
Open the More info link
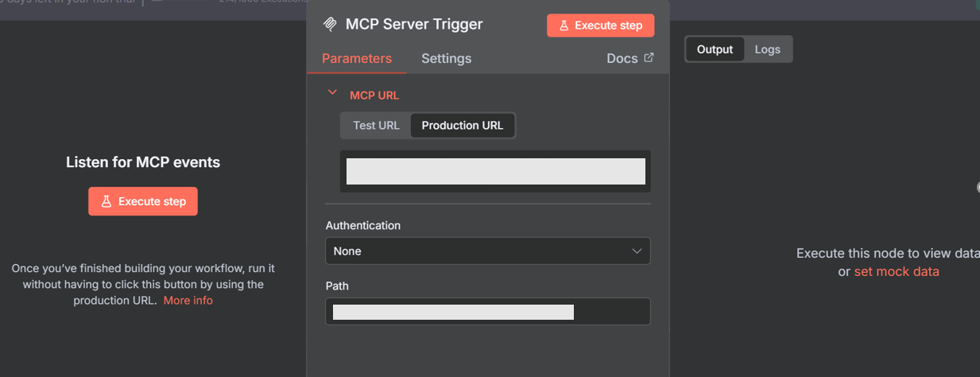[x=188, y=301]
